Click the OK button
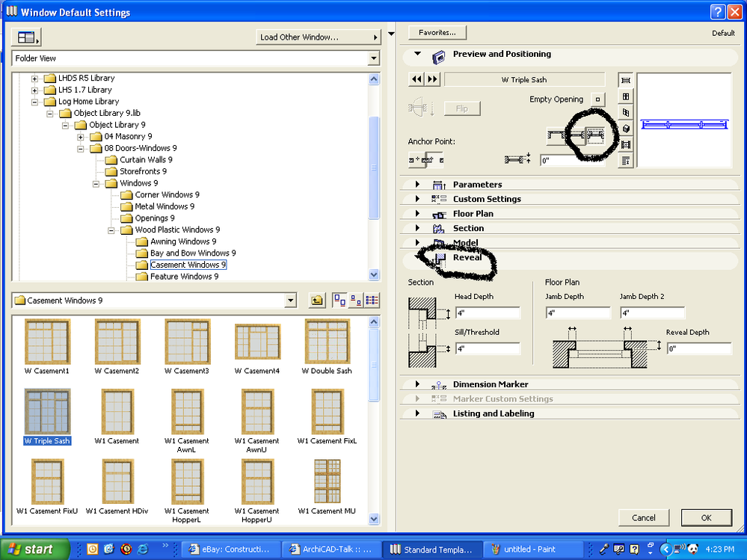This screenshot has width=747, height=560. click(x=706, y=517)
